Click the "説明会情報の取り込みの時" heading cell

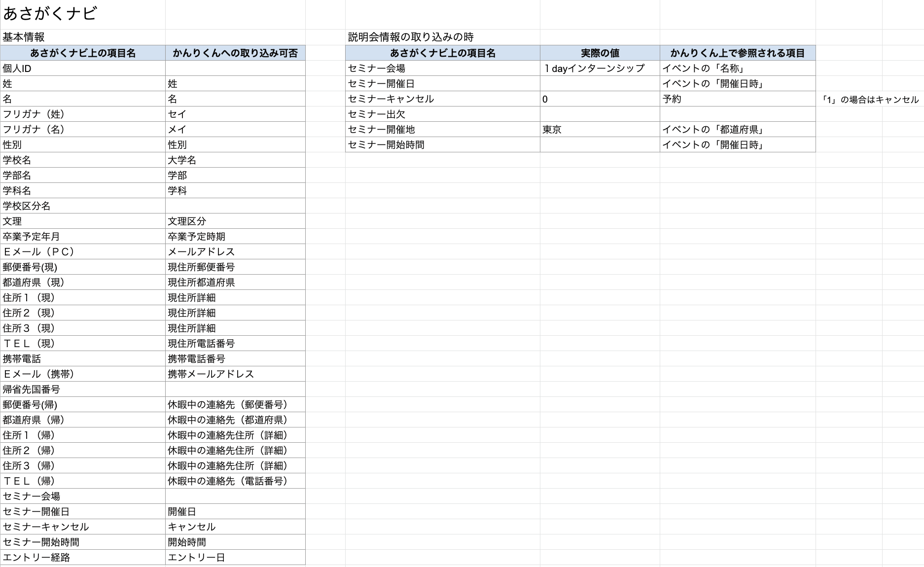[410, 37]
